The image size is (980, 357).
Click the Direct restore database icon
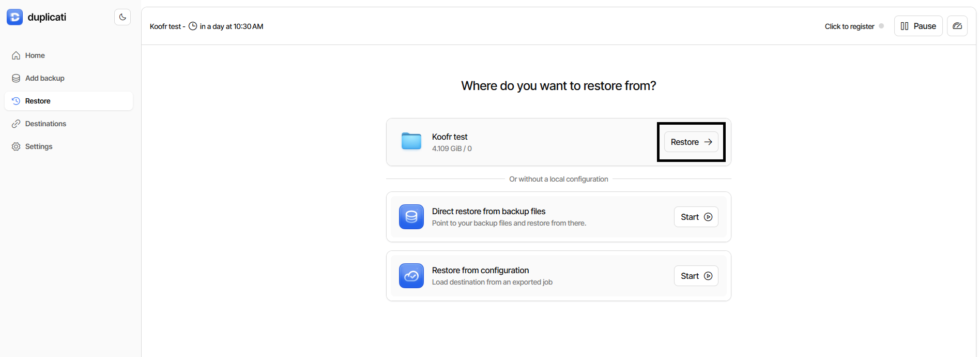pyautogui.click(x=411, y=217)
